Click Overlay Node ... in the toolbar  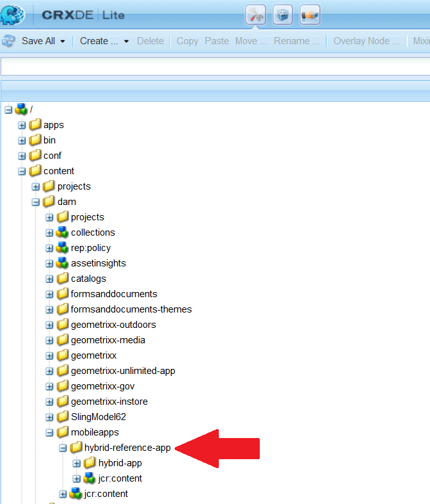click(366, 41)
